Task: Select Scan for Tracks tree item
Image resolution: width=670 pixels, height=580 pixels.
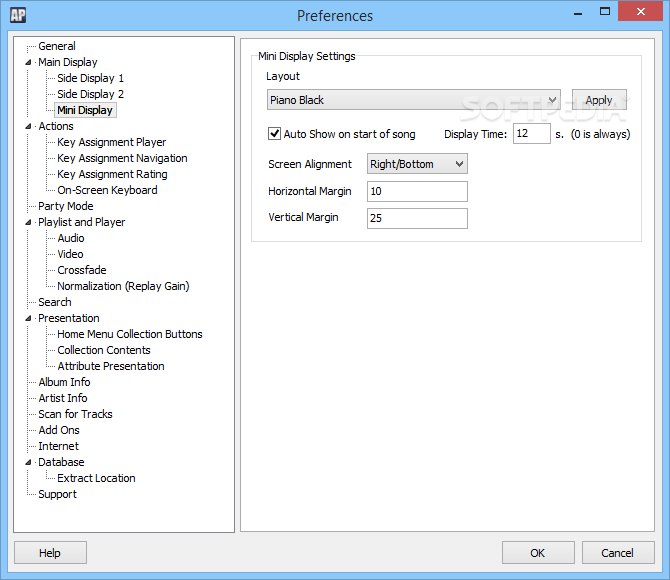Action: [75, 414]
